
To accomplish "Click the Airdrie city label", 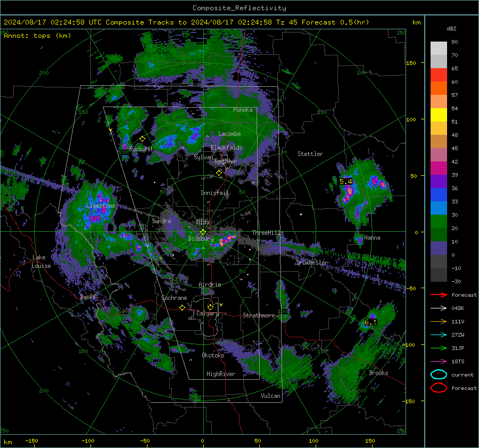I will [210, 284].
